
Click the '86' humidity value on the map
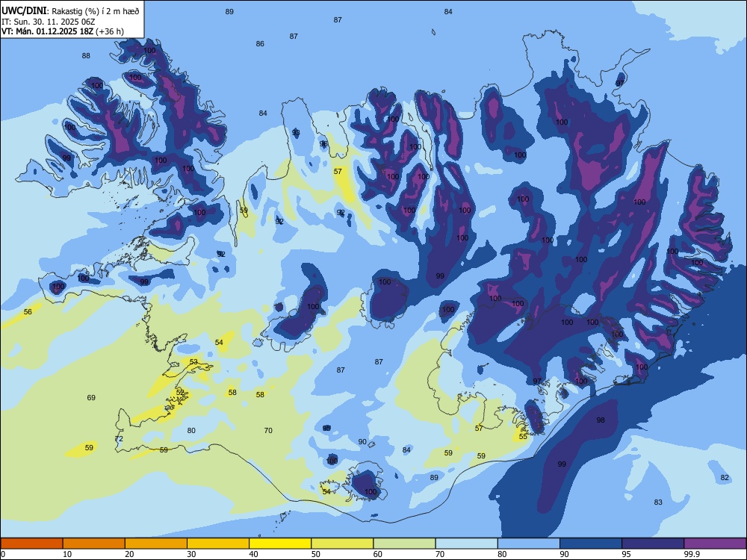[x=260, y=44]
